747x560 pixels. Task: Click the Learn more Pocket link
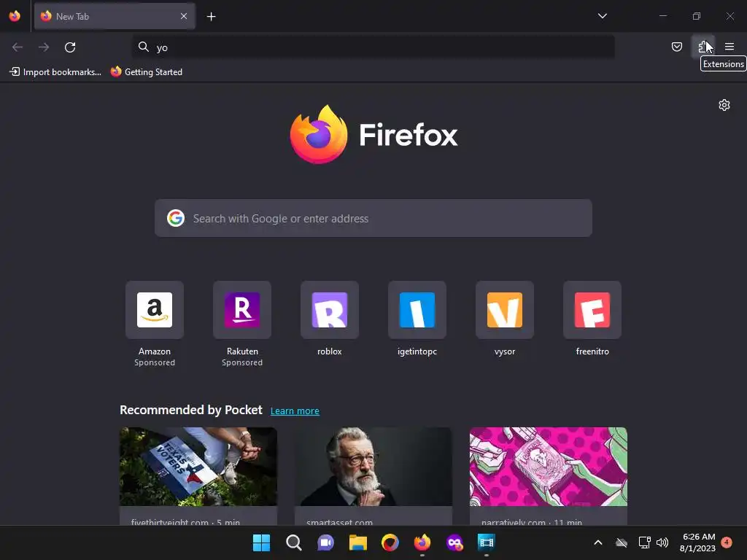295,411
